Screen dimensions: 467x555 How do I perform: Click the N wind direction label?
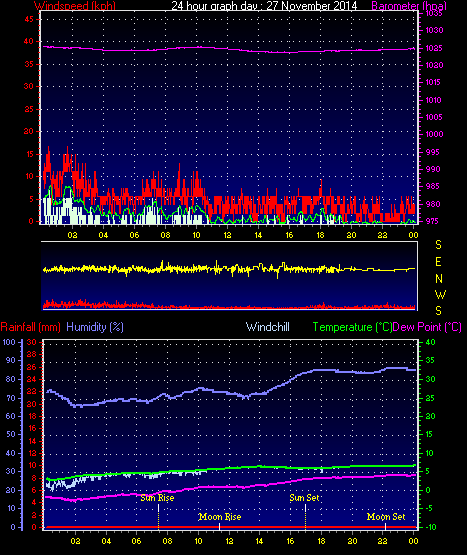[x=439, y=279]
